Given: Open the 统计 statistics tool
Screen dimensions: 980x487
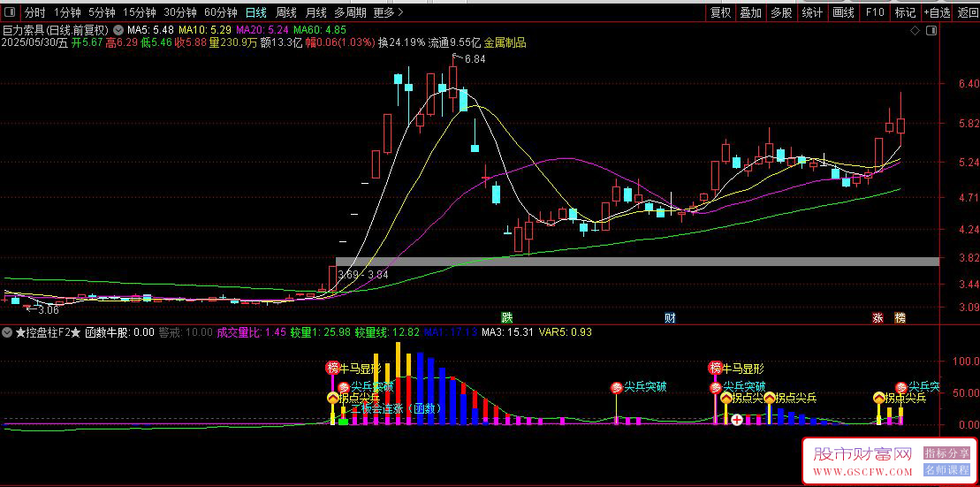Looking at the screenshot, I should point(812,12).
